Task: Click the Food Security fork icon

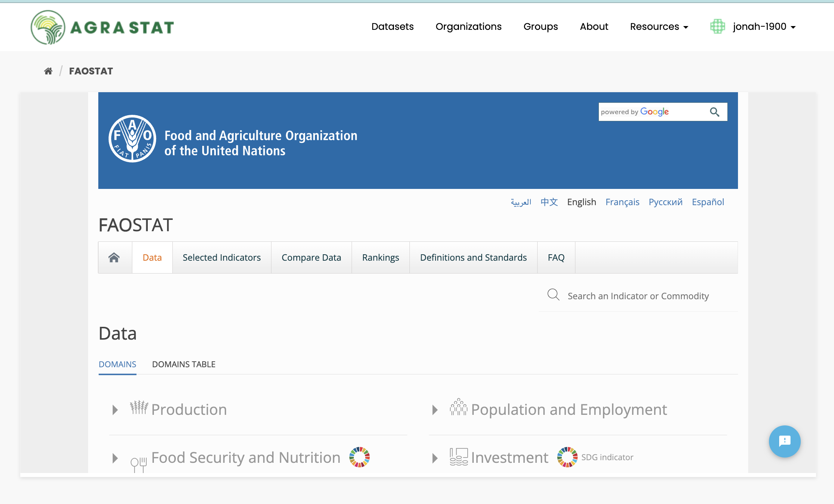Action: tap(139, 464)
